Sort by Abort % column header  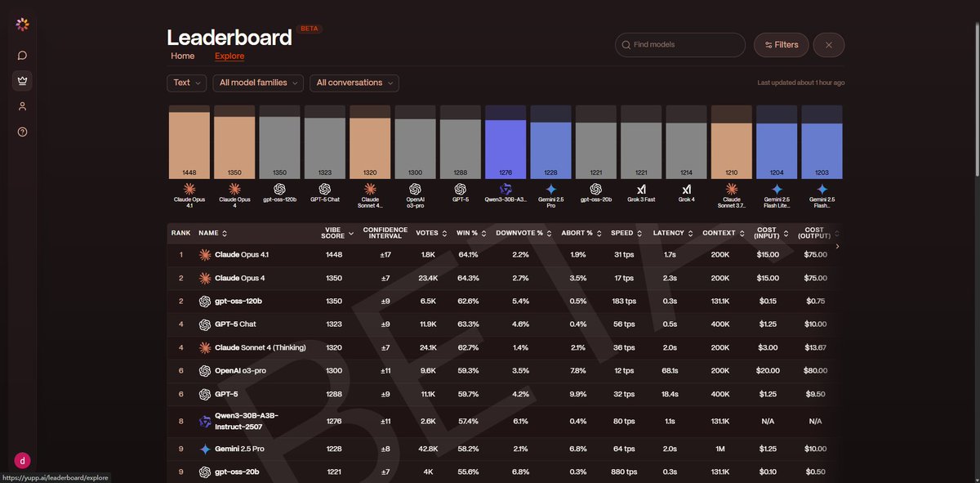pos(581,233)
